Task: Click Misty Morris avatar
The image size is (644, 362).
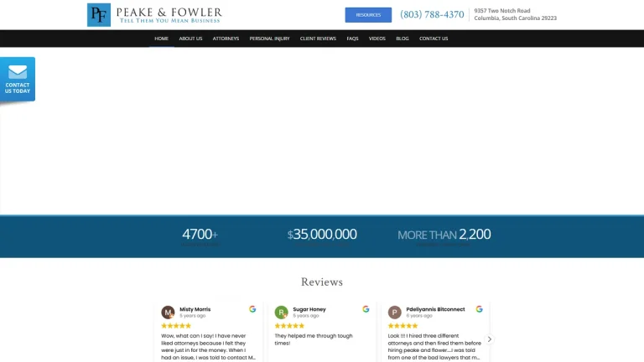Action: (168, 313)
